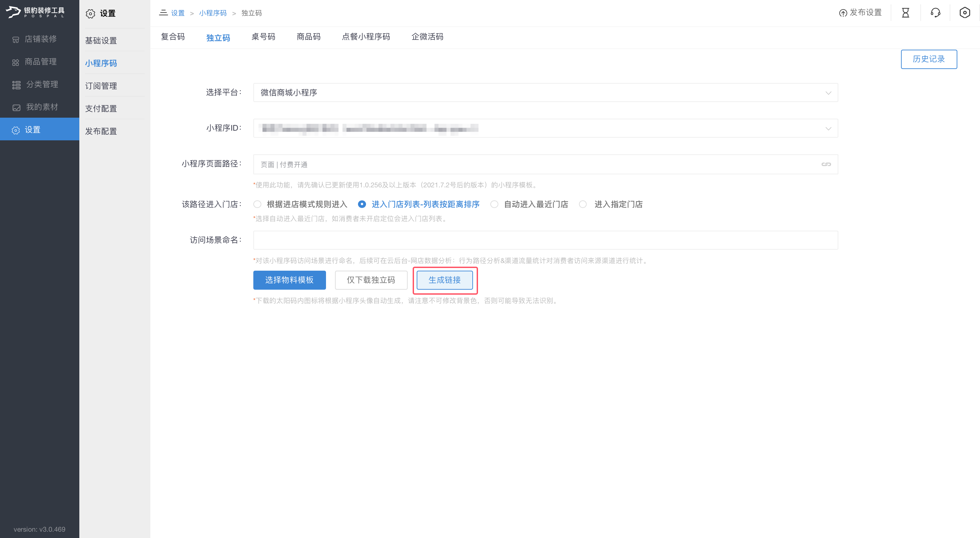This screenshot has height=538, width=980.
Task: Open the customer service headset icon
Action: point(935,13)
